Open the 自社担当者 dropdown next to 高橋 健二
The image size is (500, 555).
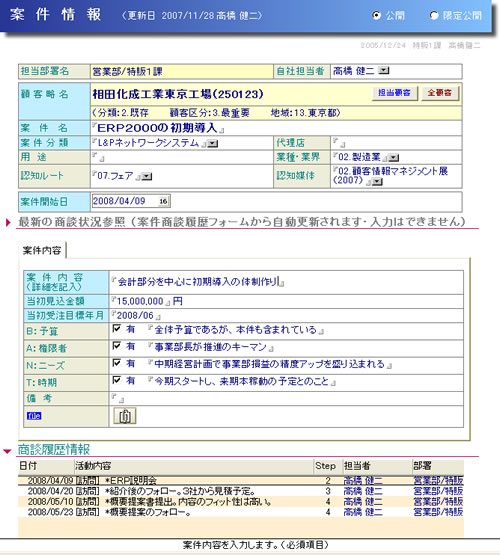coord(384,70)
